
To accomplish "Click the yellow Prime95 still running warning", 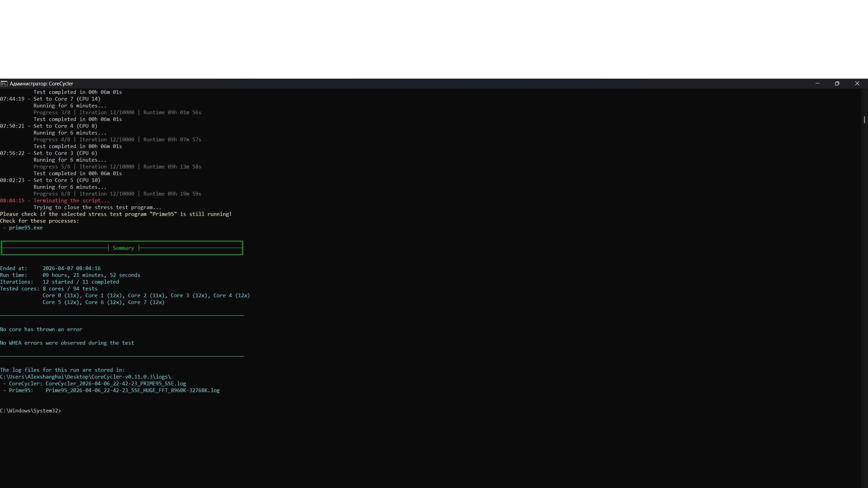I will click(116, 214).
